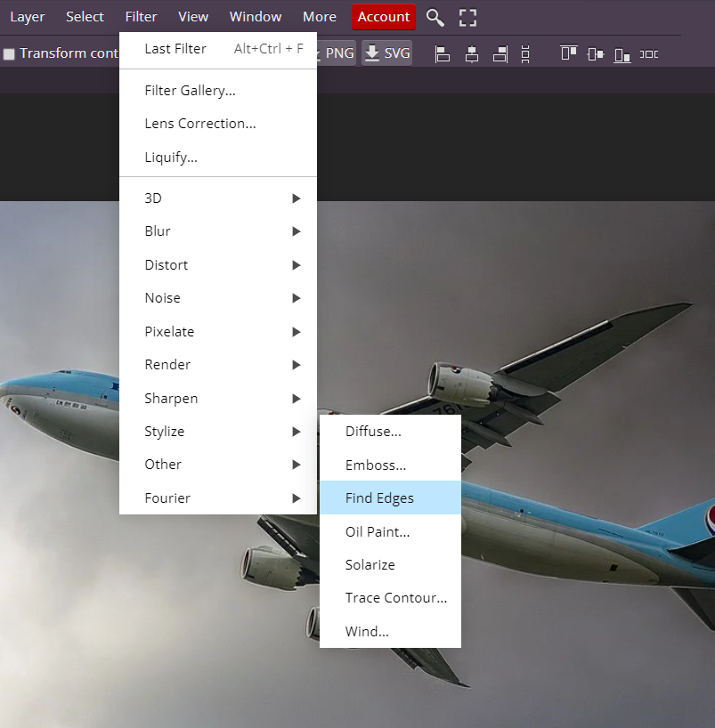
Task: Choose the Trace Contour filter
Action: (x=390, y=598)
